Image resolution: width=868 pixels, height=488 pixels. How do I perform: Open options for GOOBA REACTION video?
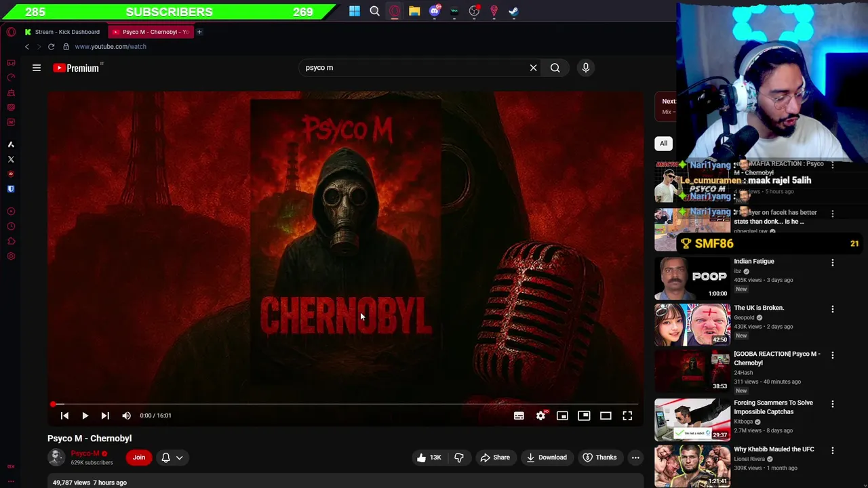tap(833, 355)
